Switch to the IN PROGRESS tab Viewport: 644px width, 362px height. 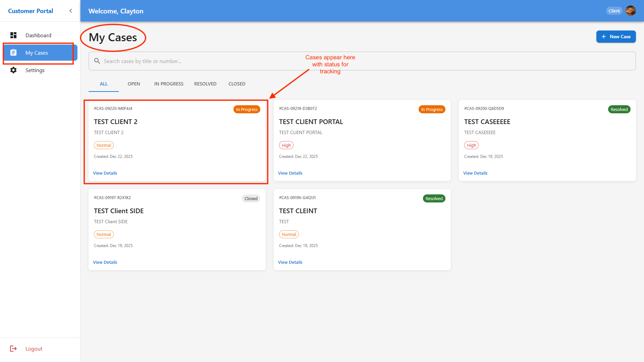(x=169, y=84)
